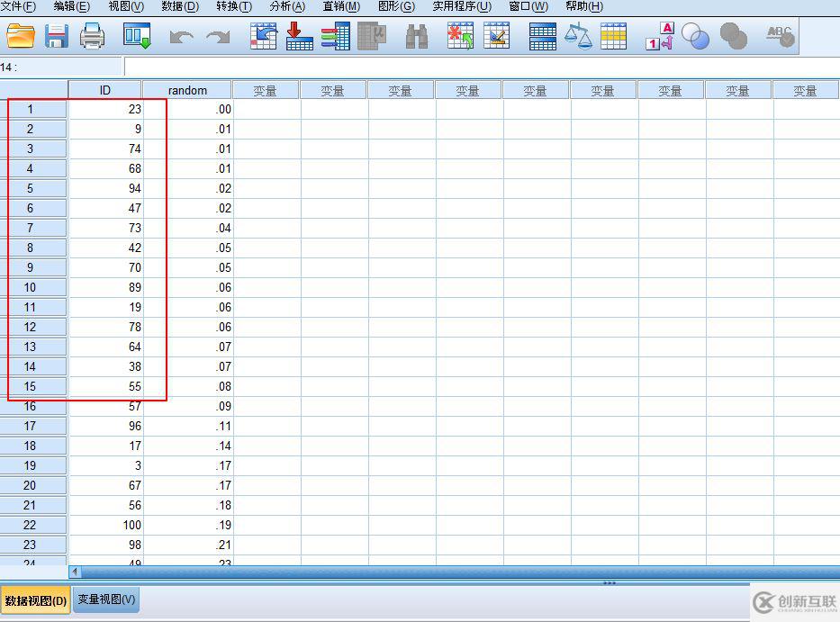The height and width of the screenshot is (622, 840).
Task: Open the 实用程序(U) menu
Action: [x=462, y=6]
